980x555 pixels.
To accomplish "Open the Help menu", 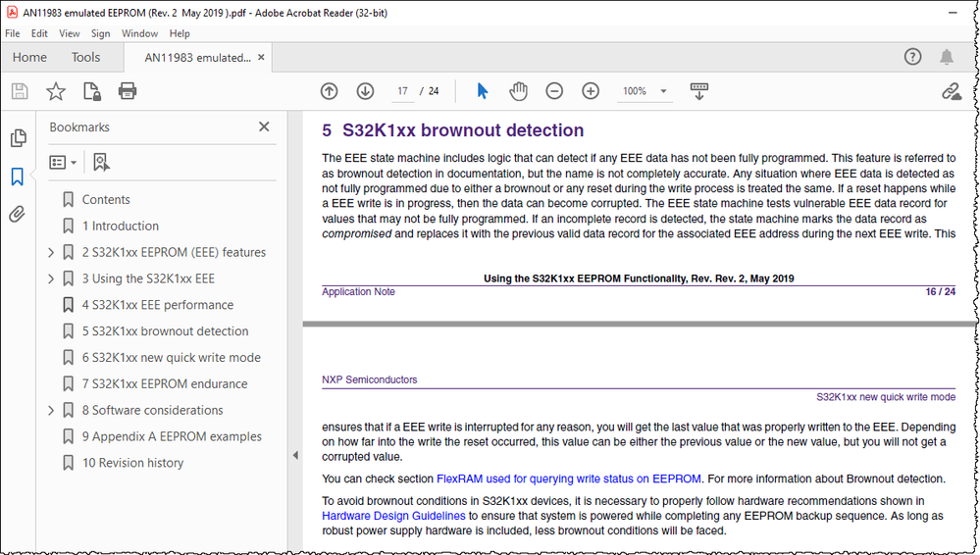I will pyautogui.click(x=180, y=33).
